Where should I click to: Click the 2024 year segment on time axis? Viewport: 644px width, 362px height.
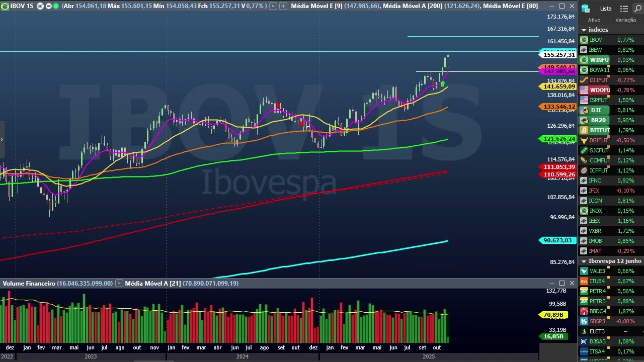click(x=243, y=356)
